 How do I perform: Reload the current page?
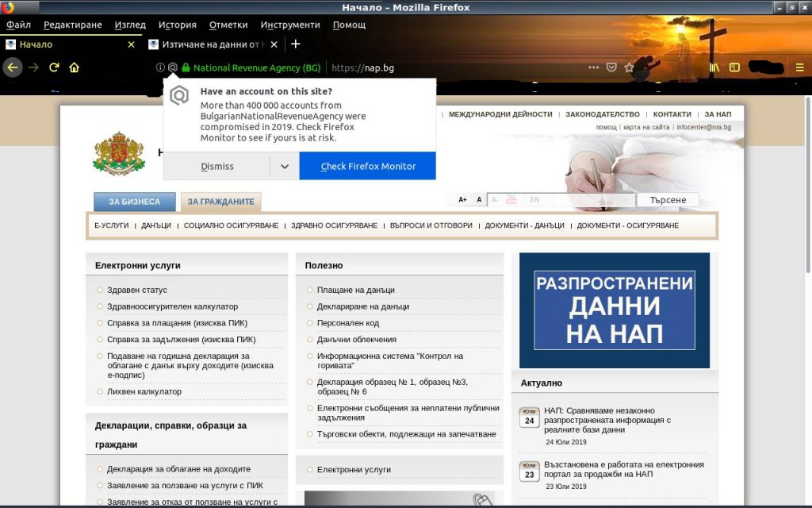[54, 67]
